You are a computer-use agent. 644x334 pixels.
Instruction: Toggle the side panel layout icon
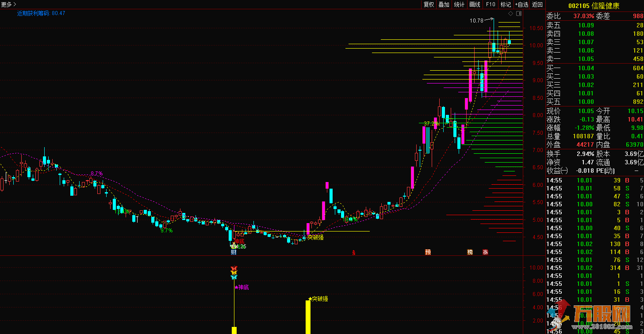518,14
